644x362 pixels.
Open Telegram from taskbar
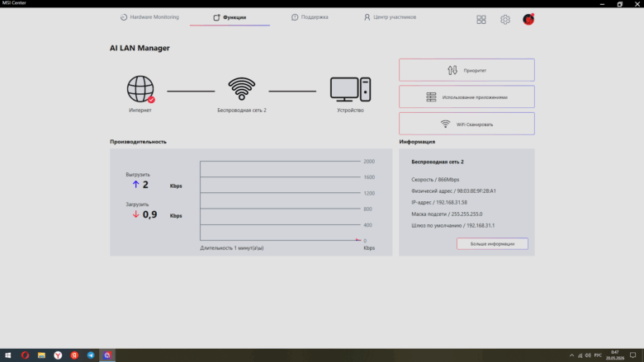91,355
